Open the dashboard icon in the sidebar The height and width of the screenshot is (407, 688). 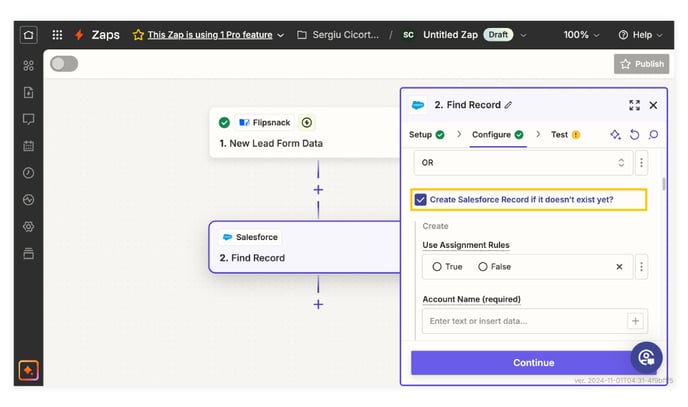point(29,66)
